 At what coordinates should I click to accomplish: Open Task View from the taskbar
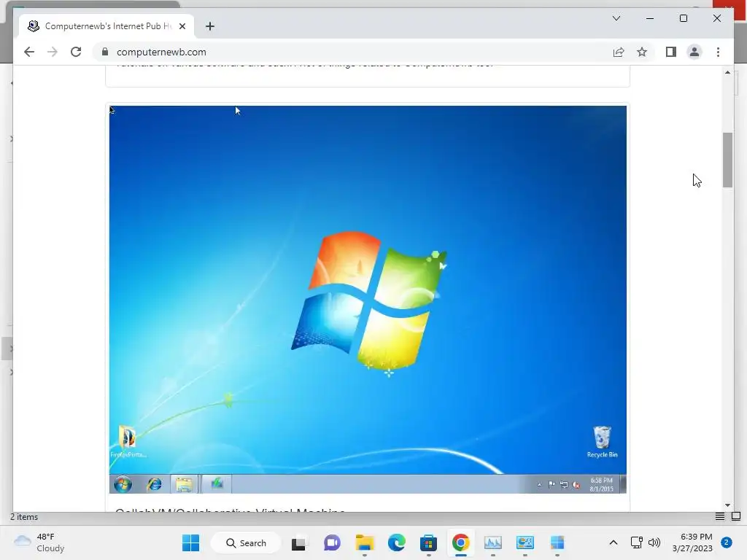(x=298, y=542)
